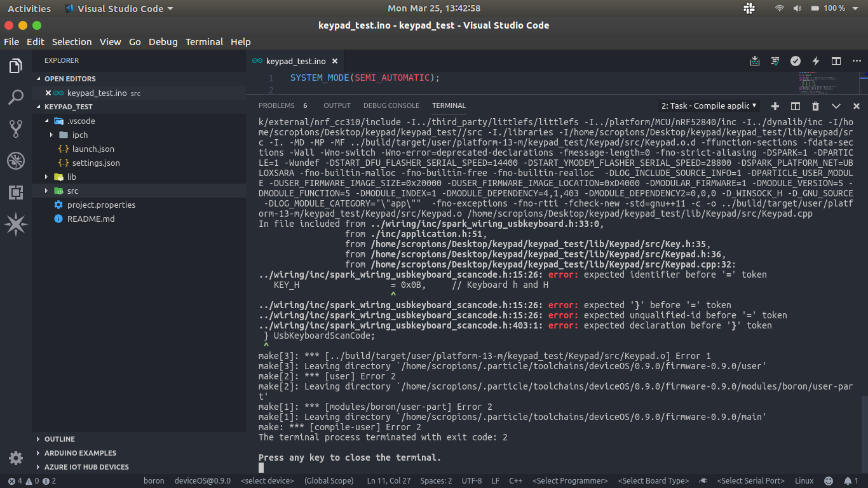Switch to the Debug Console tab
Screen dimensions: 868x488
point(391,105)
